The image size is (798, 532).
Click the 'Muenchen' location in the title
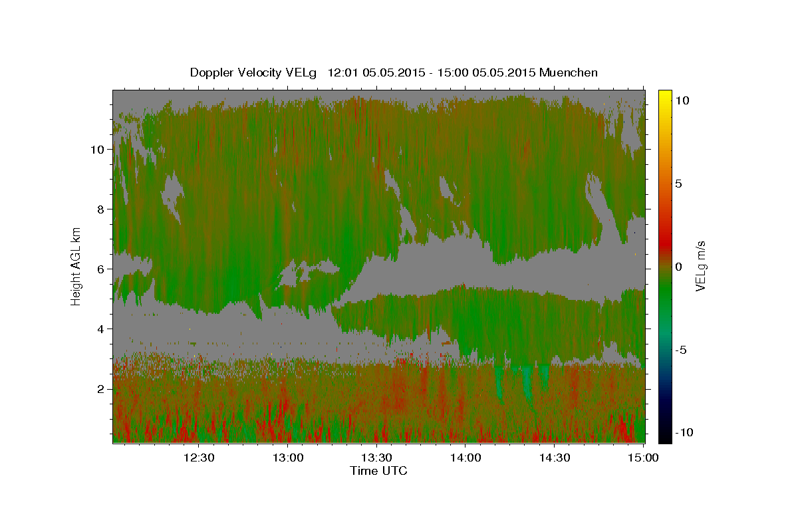point(569,72)
